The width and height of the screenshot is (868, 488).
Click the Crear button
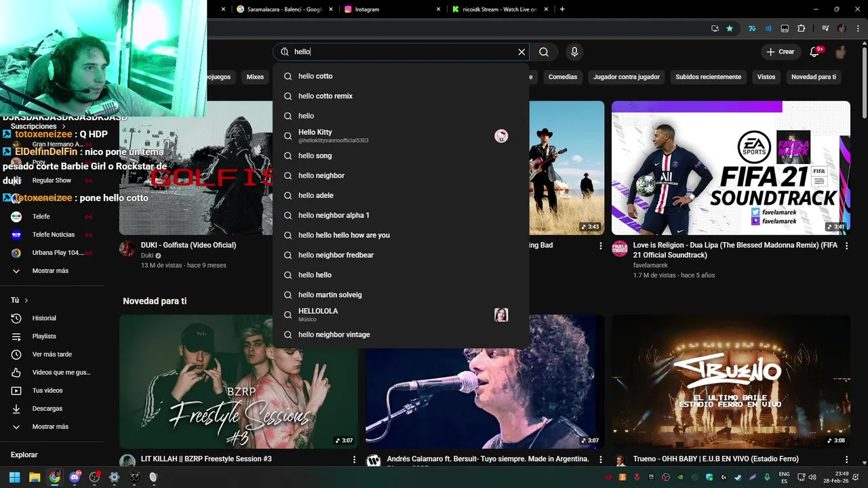pyautogui.click(x=780, y=52)
